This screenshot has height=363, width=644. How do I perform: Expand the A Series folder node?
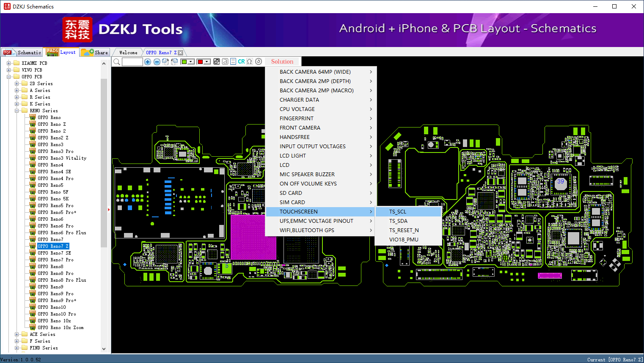pyautogui.click(x=17, y=90)
